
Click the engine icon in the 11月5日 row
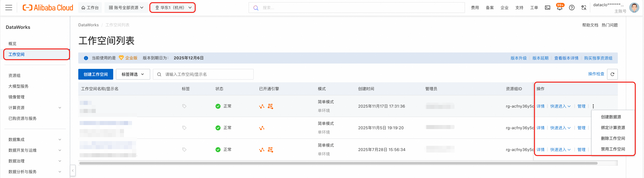coord(262,128)
